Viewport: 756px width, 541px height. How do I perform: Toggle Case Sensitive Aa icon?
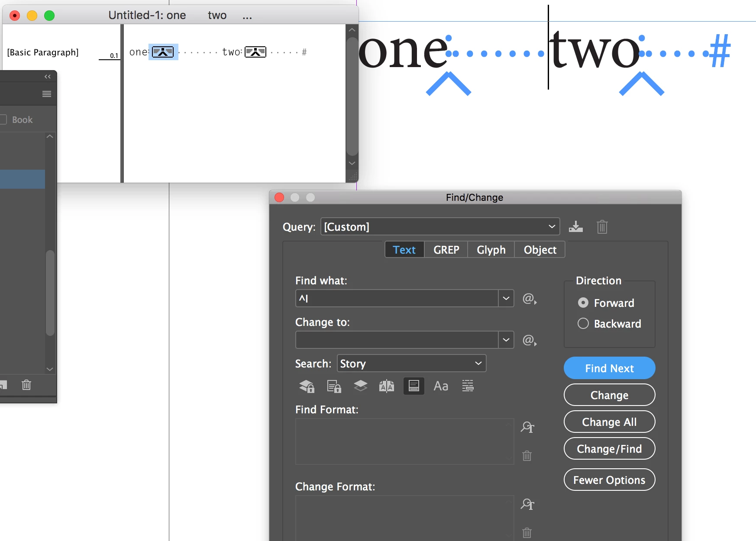point(441,386)
